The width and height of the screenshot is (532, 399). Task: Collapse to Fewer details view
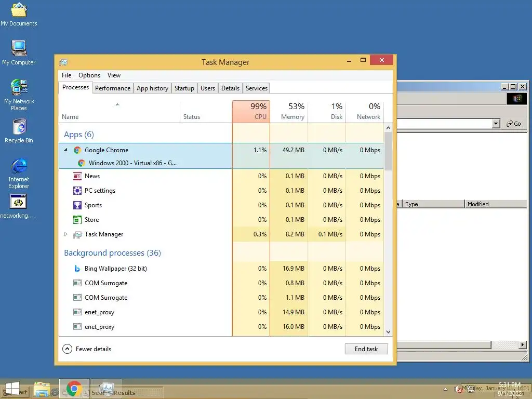[87, 349]
